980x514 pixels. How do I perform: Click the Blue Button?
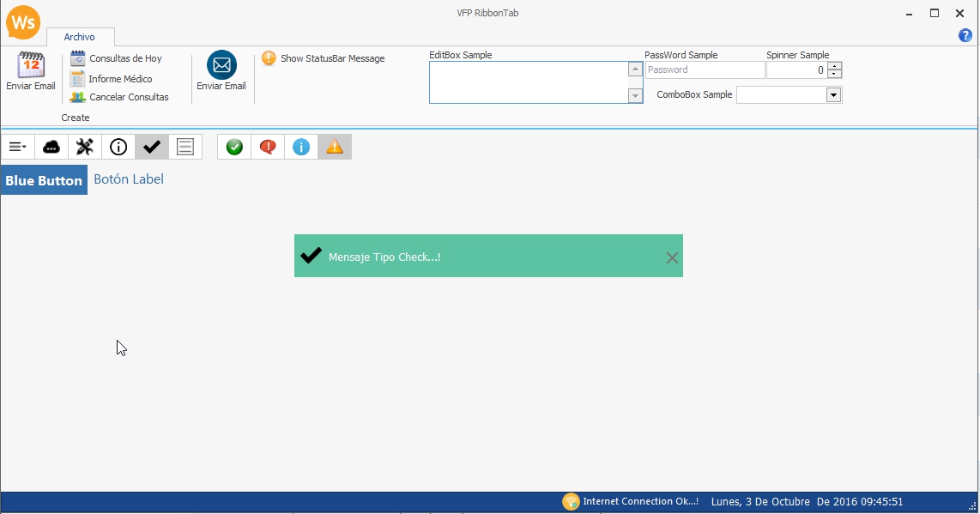44,179
